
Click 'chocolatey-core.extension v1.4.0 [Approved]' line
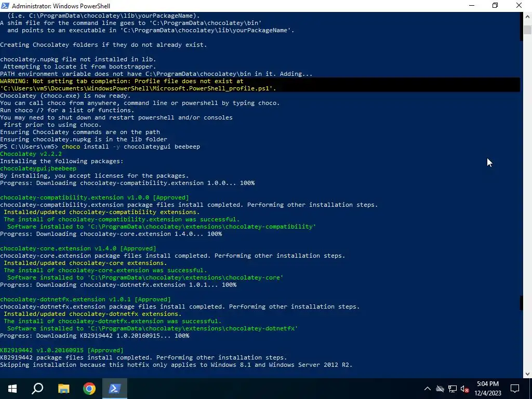(78, 248)
